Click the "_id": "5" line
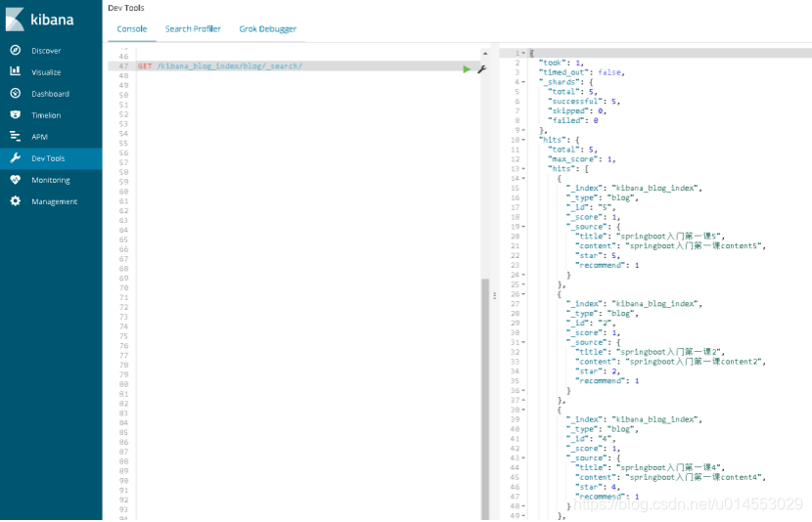This screenshot has height=522, width=812. tap(590, 207)
